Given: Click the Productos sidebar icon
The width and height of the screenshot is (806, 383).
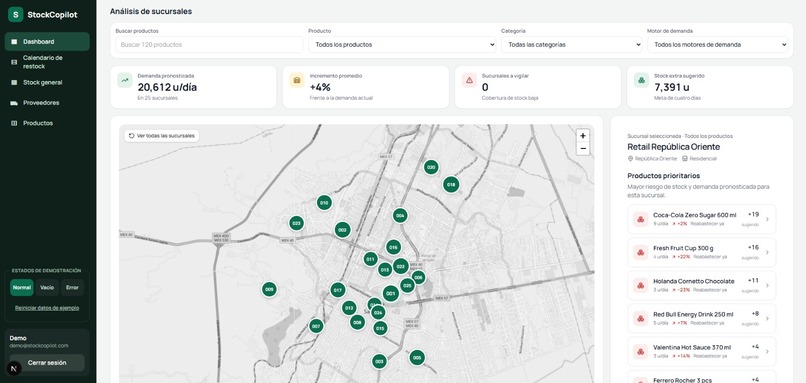Looking at the screenshot, I should [14, 123].
